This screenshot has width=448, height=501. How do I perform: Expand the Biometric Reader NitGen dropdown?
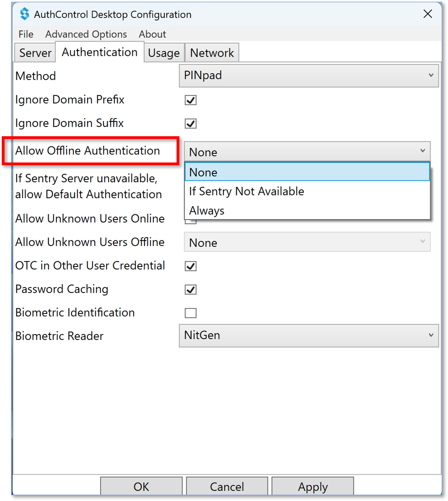pyautogui.click(x=309, y=336)
